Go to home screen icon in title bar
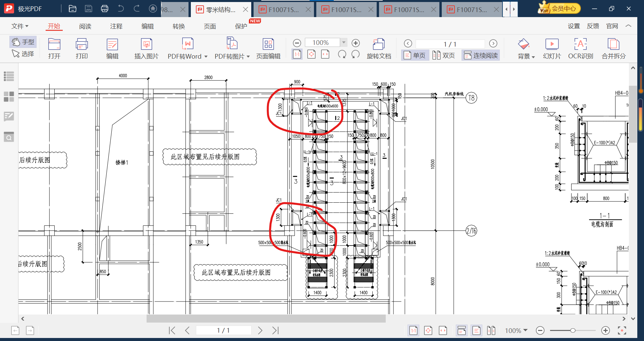Viewport: 644px width, 341px height. [153, 9]
